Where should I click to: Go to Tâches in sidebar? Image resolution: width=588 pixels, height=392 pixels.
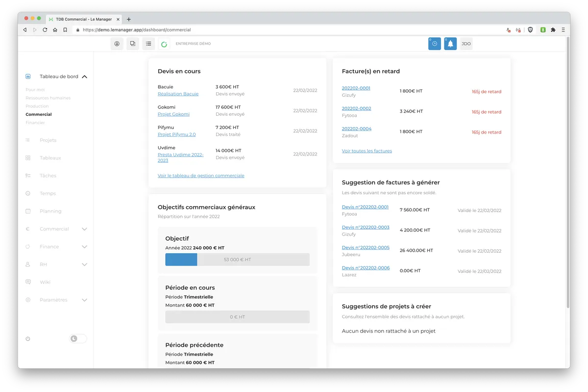point(48,176)
